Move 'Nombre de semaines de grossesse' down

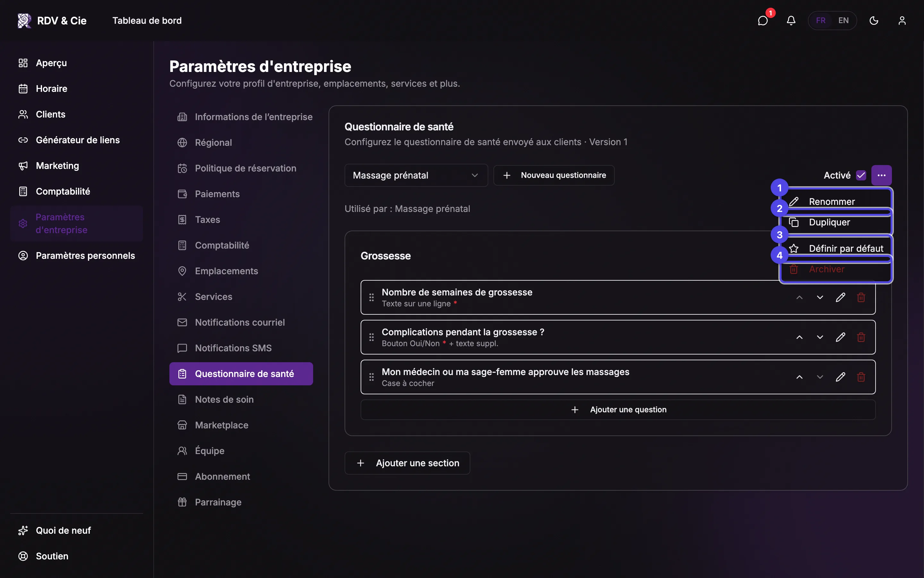click(x=820, y=297)
